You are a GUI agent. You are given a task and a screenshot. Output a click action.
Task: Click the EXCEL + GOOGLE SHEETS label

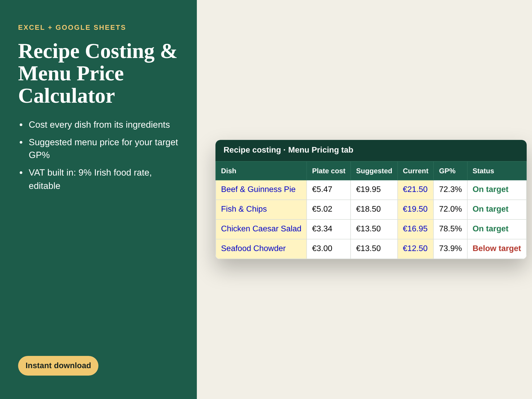coord(72,27)
